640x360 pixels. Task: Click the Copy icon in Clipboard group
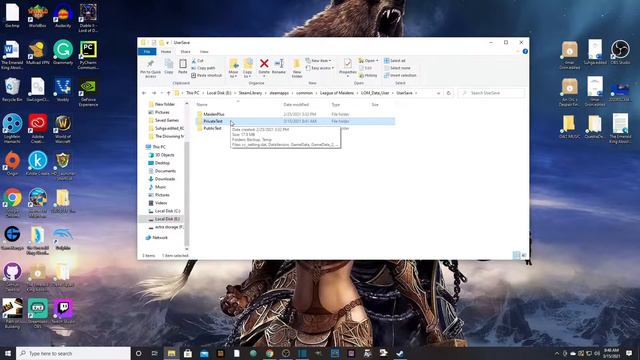pyautogui.click(x=169, y=67)
